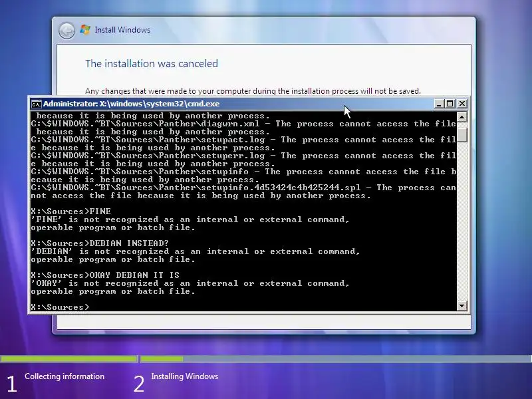Click the console scrollbar up arrow
532x399 pixels.
point(462,118)
